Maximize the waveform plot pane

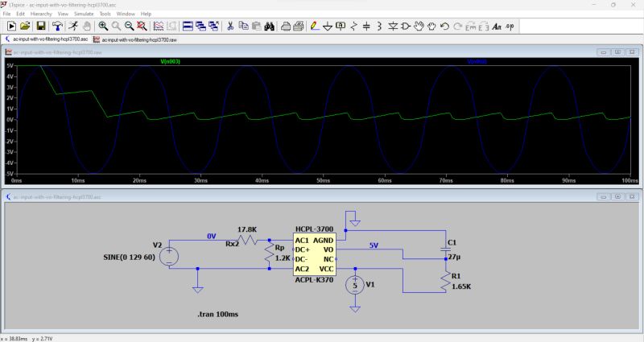tap(617, 52)
